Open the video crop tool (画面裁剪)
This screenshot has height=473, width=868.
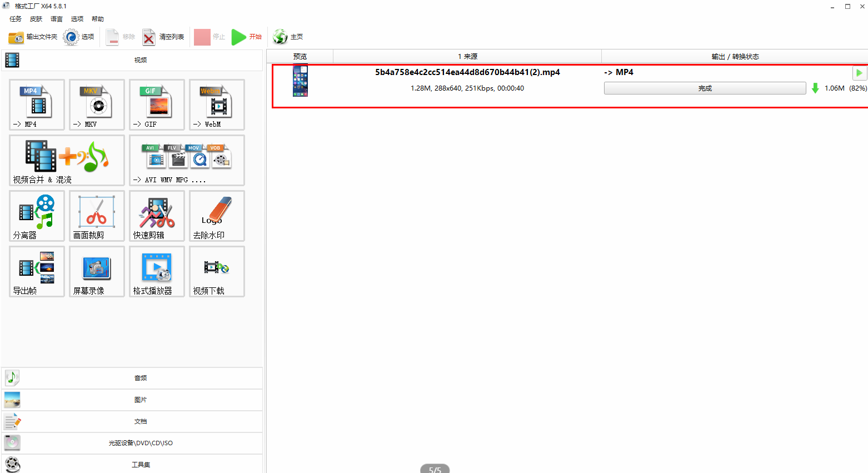(97, 216)
